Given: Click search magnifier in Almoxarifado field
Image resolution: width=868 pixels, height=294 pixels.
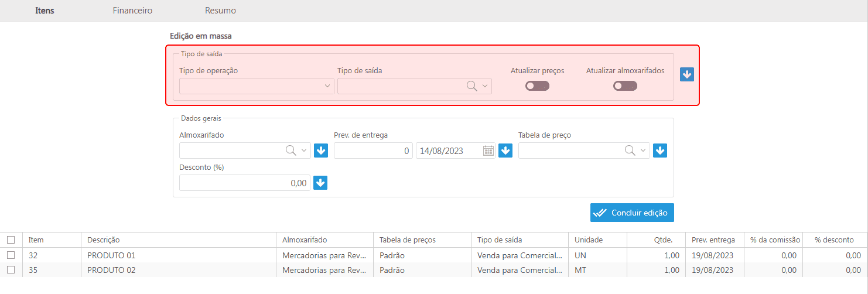Looking at the screenshot, I should pyautogui.click(x=291, y=151).
